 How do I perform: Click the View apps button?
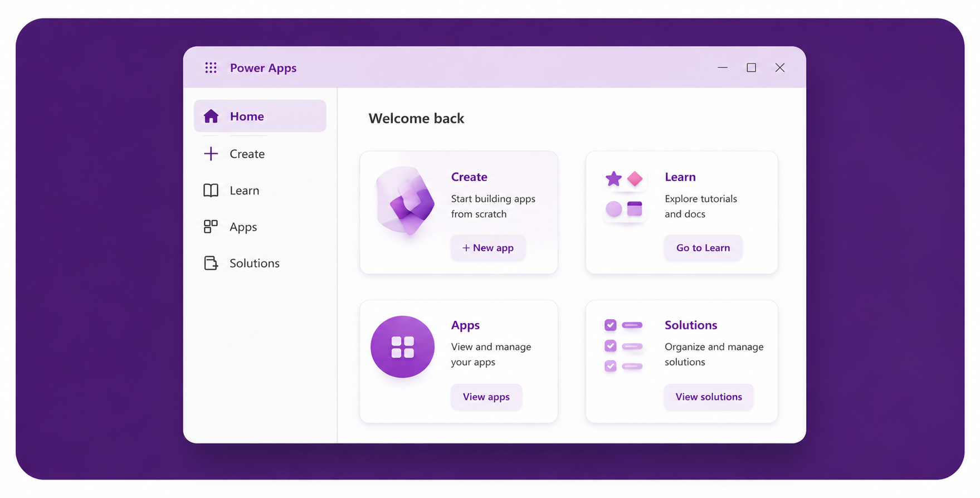click(x=486, y=397)
